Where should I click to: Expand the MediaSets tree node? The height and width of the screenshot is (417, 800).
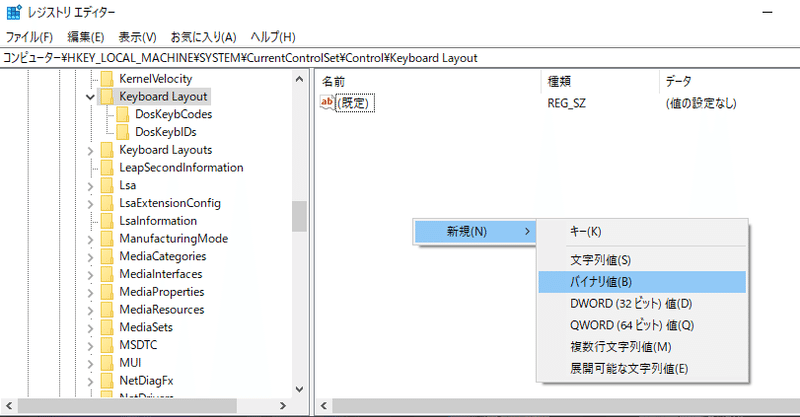[90, 328]
